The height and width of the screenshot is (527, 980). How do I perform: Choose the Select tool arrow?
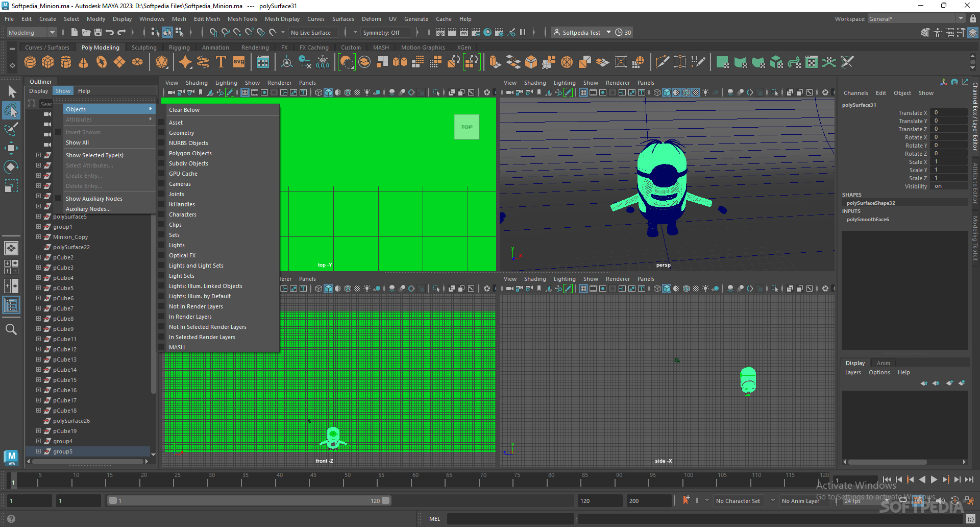(11, 92)
